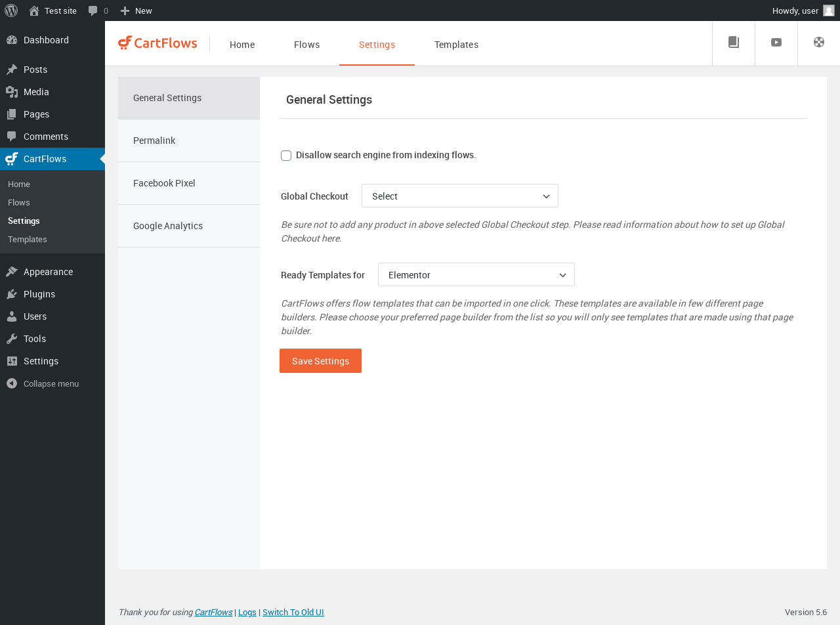Follow the CartFlows footer link
Image resolution: width=840 pixels, height=625 pixels.
(x=213, y=612)
